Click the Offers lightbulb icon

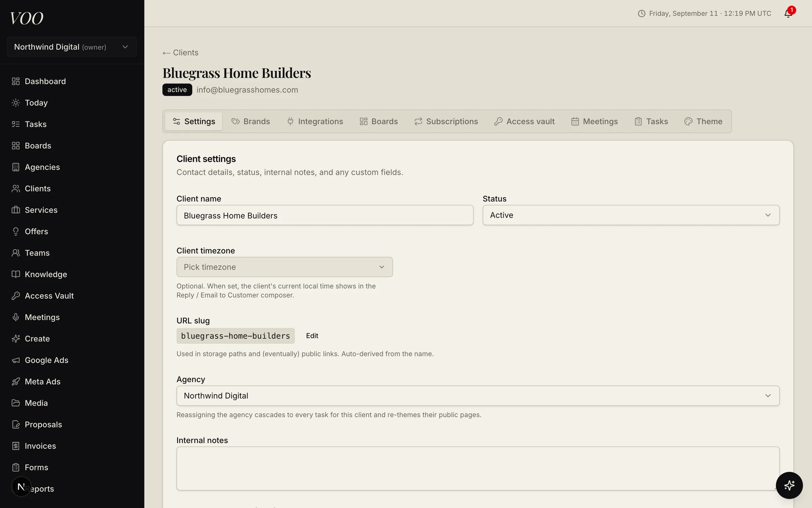[16, 231]
